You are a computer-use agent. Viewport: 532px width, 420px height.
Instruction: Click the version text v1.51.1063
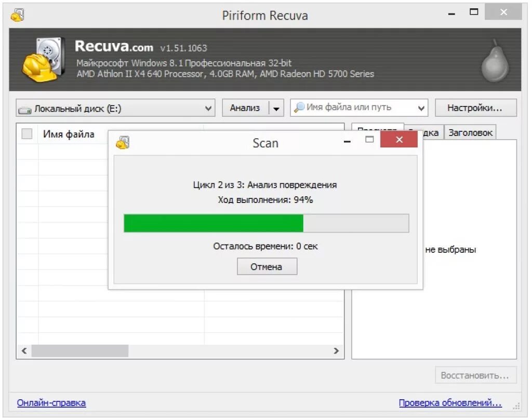[x=183, y=48]
